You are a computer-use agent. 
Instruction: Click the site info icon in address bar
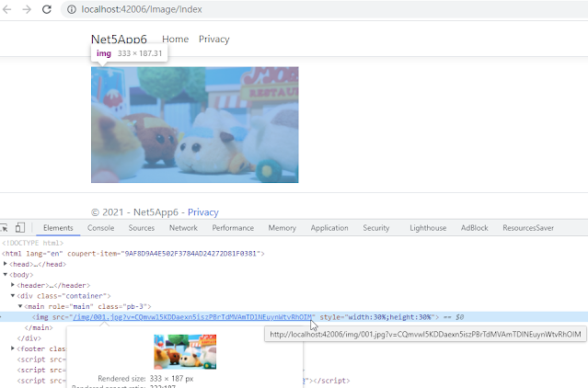click(x=71, y=9)
